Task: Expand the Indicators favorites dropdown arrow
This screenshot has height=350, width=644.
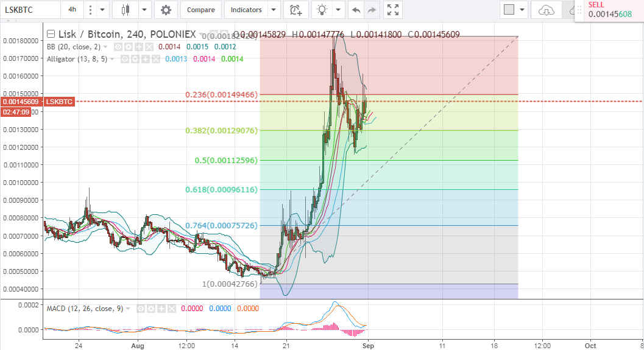Action: pyautogui.click(x=274, y=10)
